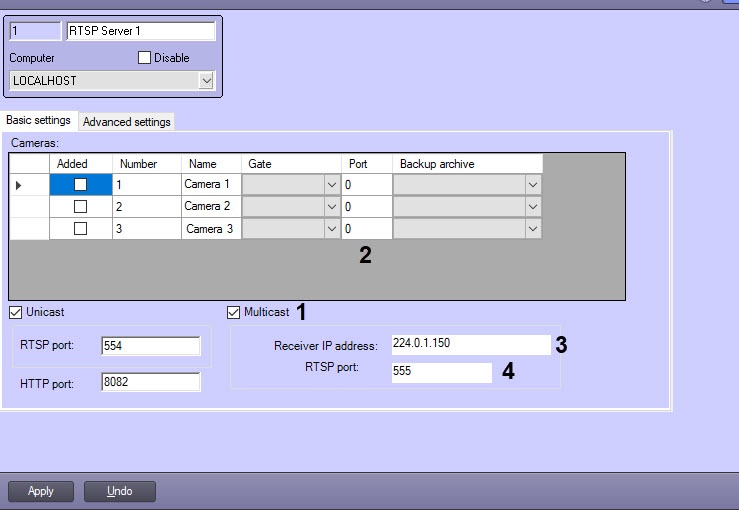
Task: Check the Added box for Camera 1
Action: (81, 185)
